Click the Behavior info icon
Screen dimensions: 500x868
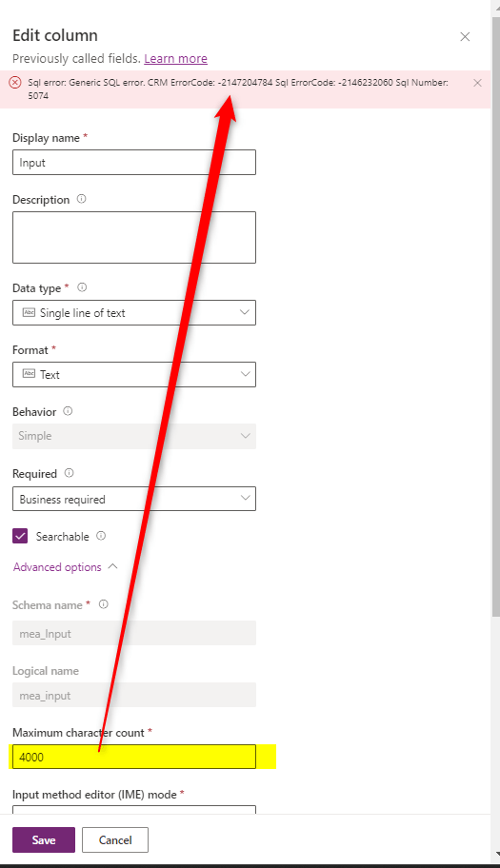coord(68,411)
